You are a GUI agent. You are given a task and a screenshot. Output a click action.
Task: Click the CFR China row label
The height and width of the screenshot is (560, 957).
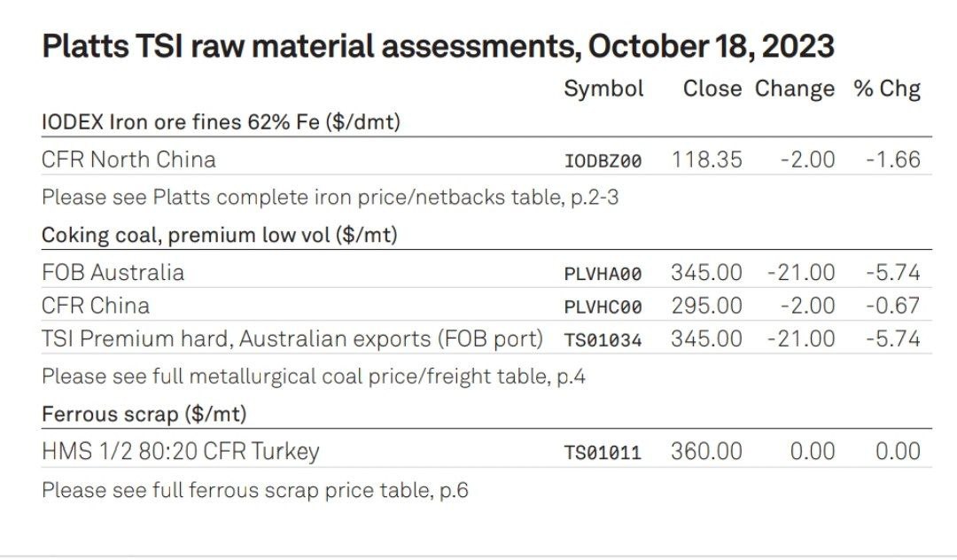coord(96,306)
